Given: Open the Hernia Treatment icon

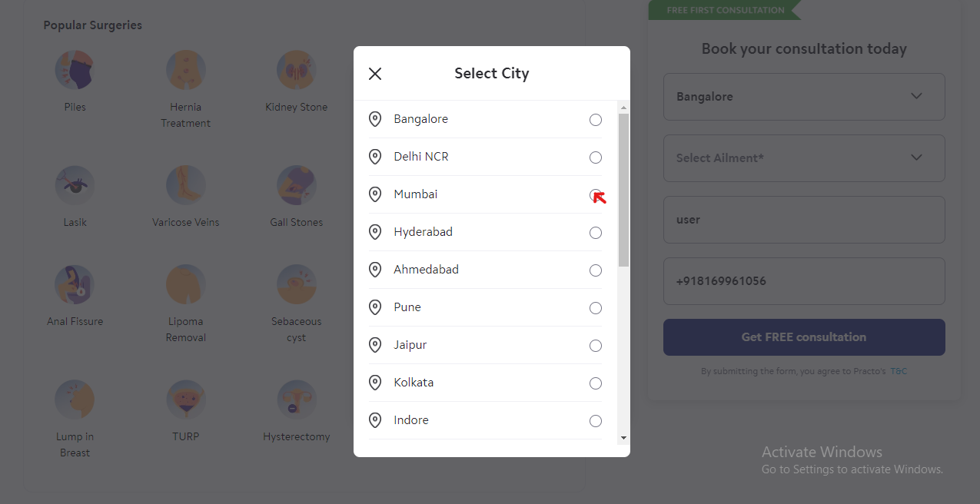Looking at the screenshot, I should click(185, 70).
